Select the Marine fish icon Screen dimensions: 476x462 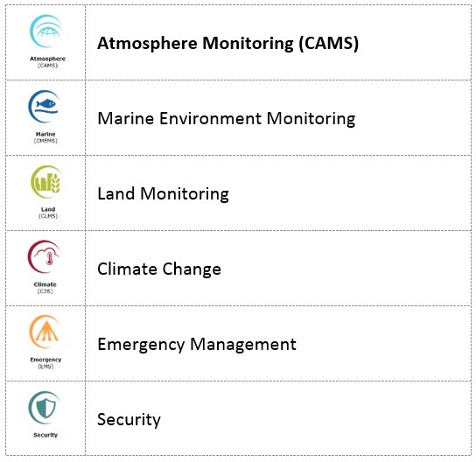point(44,107)
